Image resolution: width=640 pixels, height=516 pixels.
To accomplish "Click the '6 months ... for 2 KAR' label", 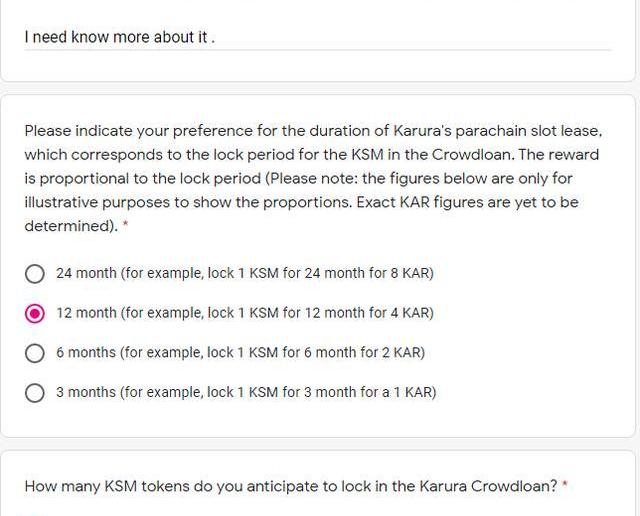I will pos(240,353).
